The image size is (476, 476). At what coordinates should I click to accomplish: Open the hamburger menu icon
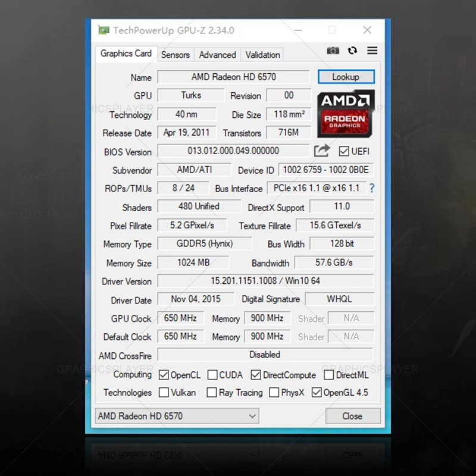(372, 51)
